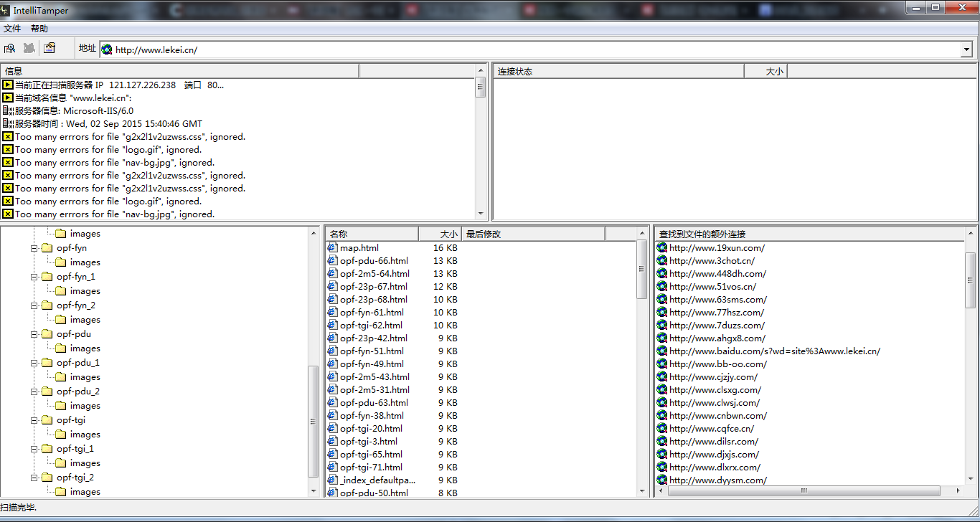Click the globe icon next to http://www.dlxrx.com/

(662, 467)
